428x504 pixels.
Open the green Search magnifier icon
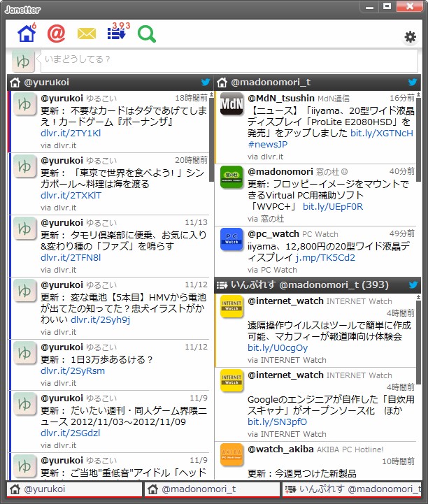click(x=147, y=34)
